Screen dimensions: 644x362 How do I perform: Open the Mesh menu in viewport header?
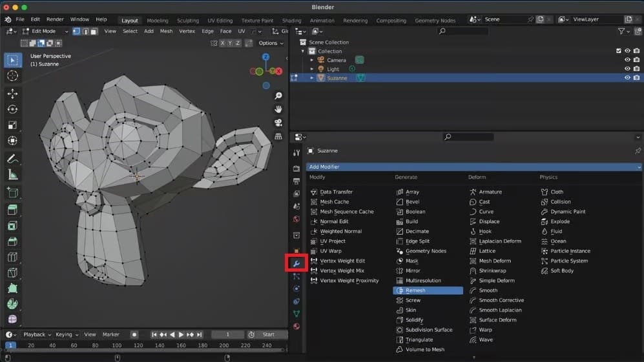pos(166,31)
